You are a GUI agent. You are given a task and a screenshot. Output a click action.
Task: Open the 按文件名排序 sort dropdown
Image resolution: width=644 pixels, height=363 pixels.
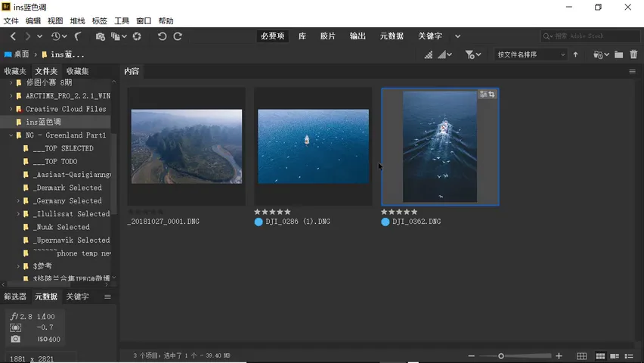click(531, 54)
